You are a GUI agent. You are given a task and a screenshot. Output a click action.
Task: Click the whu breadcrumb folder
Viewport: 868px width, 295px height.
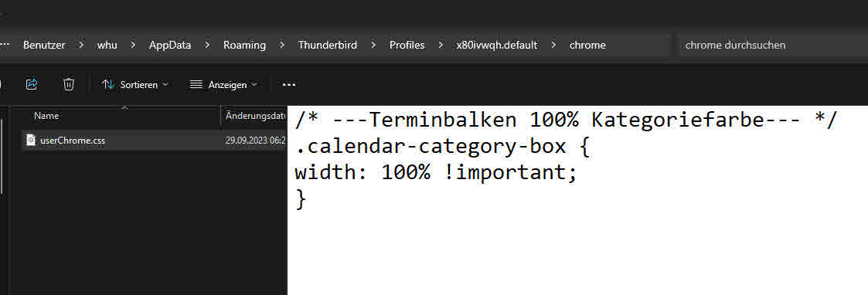[x=107, y=46]
